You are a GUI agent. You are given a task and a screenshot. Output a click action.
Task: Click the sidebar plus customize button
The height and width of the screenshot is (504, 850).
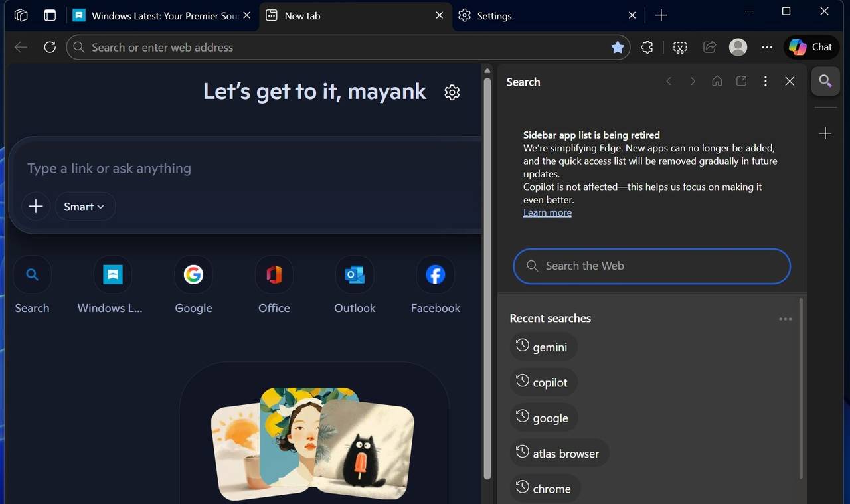tap(825, 133)
